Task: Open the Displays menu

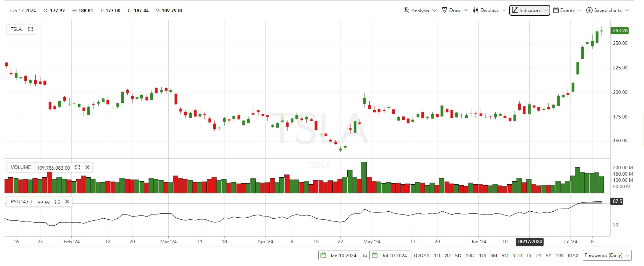Action: (x=489, y=10)
